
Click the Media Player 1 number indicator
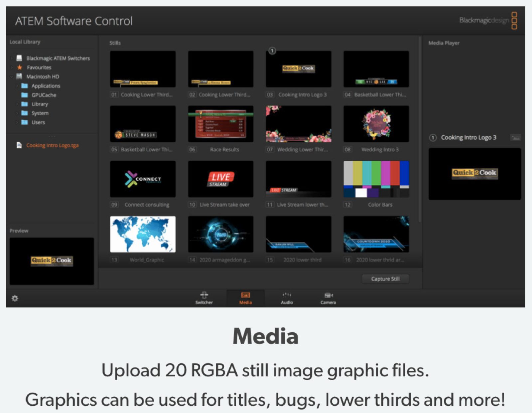click(x=433, y=138)
